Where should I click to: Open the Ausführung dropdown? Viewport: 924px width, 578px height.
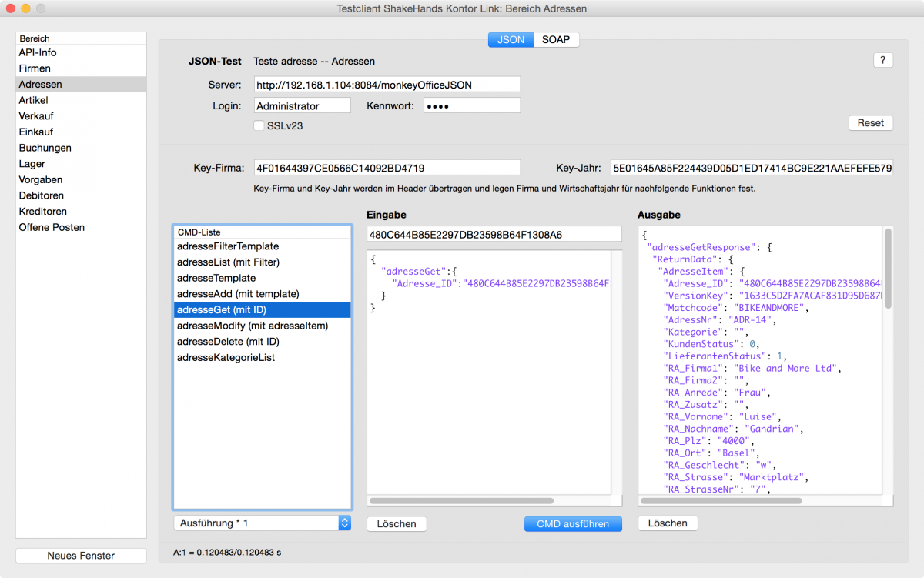click(x=262, y=522)
